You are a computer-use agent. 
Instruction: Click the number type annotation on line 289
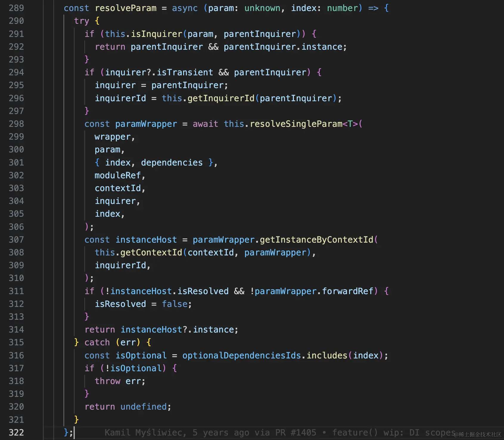point(342,8)
